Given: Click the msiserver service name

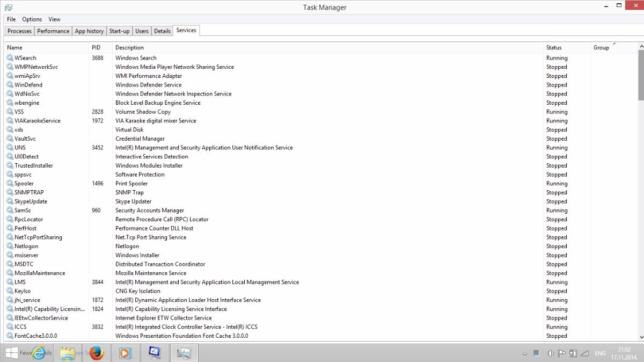Looking at the screenshot, I should point(26,255).
